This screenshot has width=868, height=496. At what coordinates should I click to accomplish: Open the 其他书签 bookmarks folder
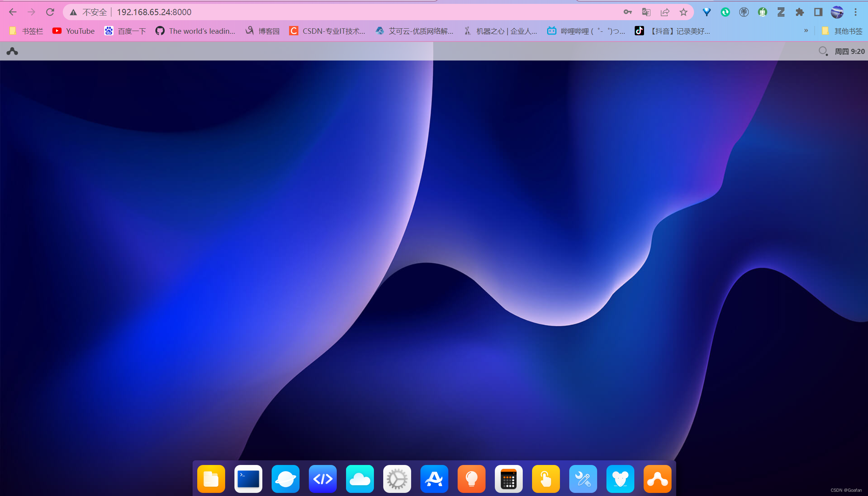click(842, 31)
